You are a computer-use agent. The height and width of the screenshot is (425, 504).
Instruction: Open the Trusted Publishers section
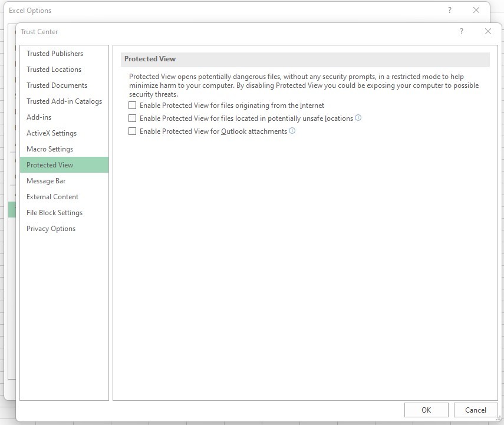coord(64,54)
